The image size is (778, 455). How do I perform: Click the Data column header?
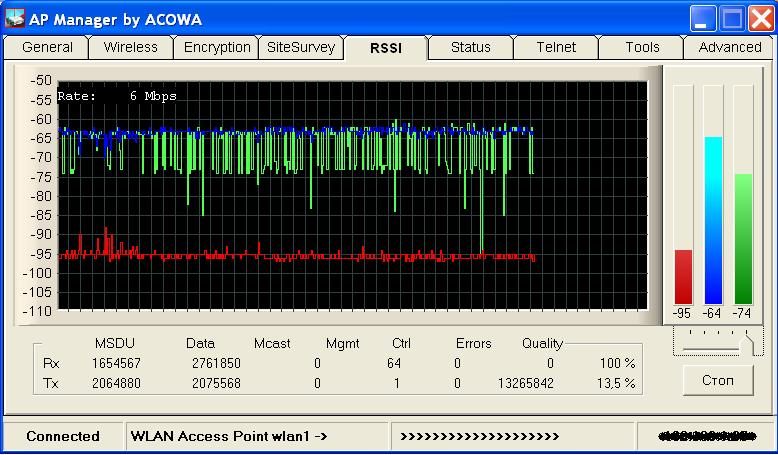pyautogui.click(x=200, y=343)
